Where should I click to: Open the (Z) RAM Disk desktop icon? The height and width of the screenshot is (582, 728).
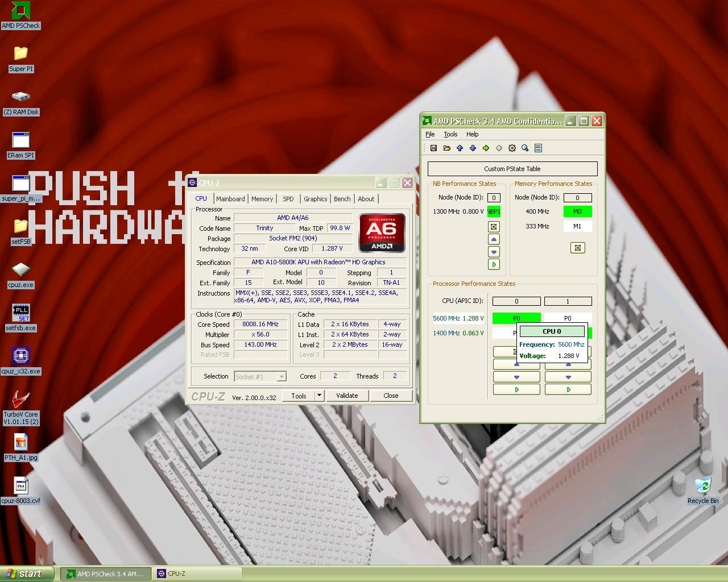(20, 102)
